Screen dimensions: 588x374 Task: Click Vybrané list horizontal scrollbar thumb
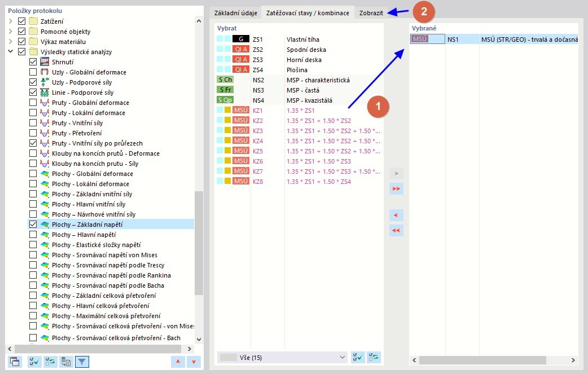pyautogui.click(x=482, y=360)
